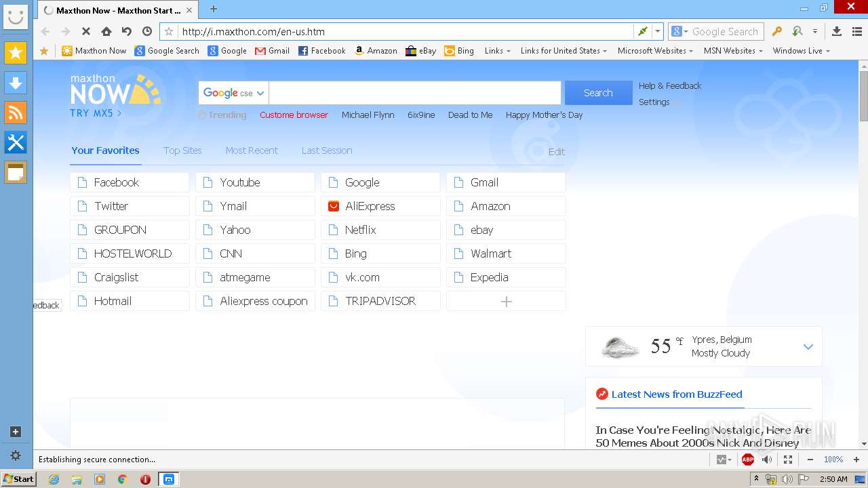
Task: Open the download manager arrow icon
Action: [837, 31]
